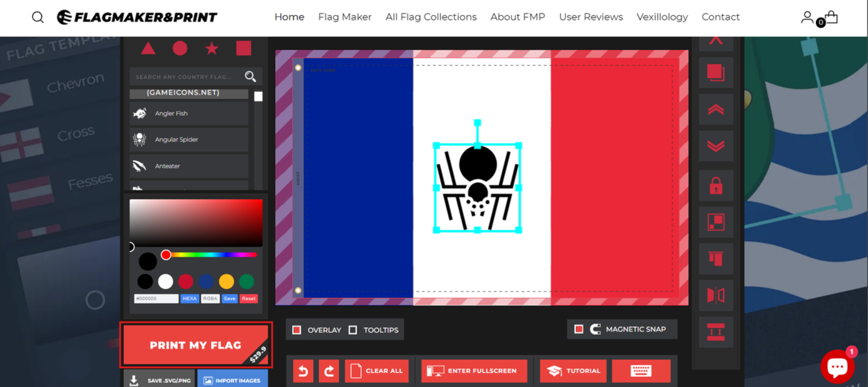Image resolution: width=868 pixels, height=387 pixels.
Task: Pick the yellow preset color swatch
Action: click(x=226, y=281)
